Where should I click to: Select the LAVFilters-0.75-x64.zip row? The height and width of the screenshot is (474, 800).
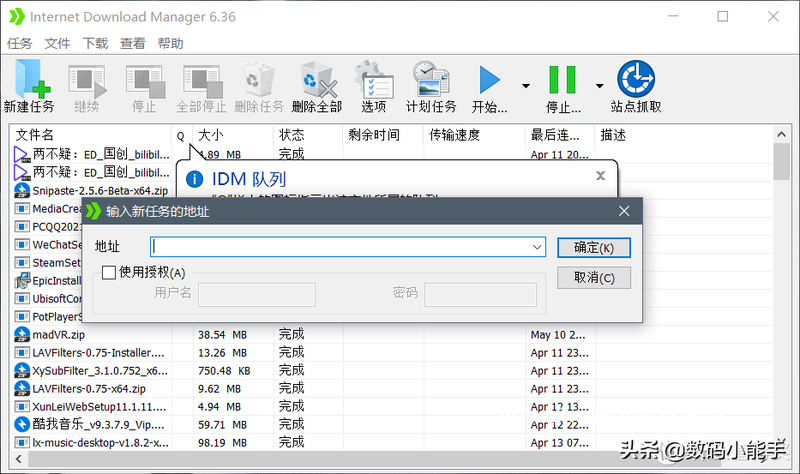point(392,388)
